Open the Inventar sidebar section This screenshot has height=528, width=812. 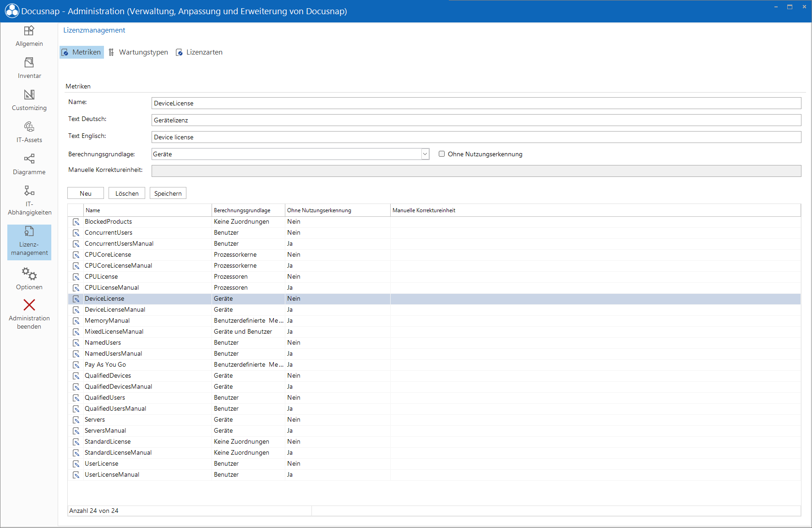click(29, 68)
